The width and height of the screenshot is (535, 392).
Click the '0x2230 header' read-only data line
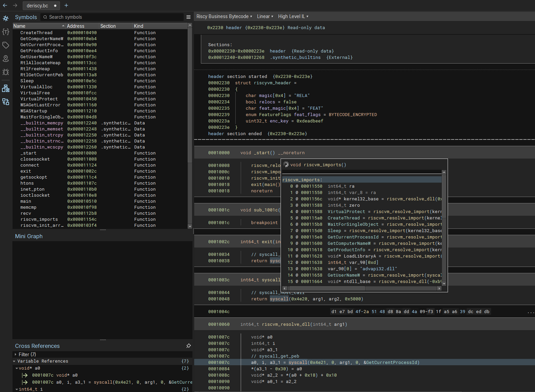pos(266,28)
